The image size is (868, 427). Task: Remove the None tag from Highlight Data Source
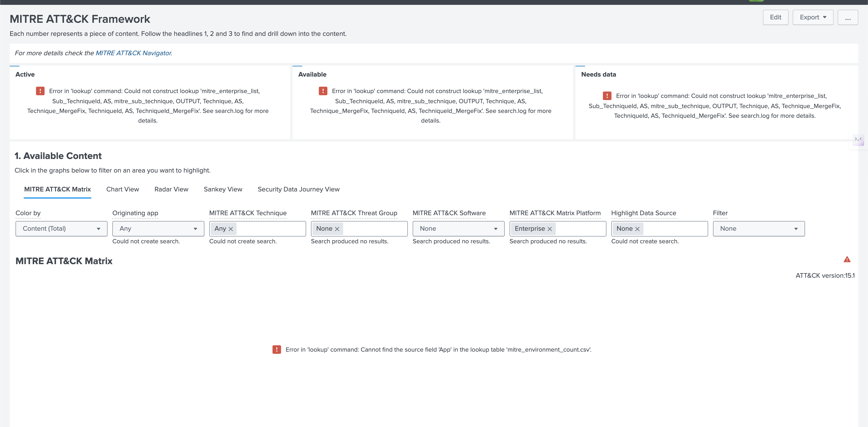click(637, 229)
